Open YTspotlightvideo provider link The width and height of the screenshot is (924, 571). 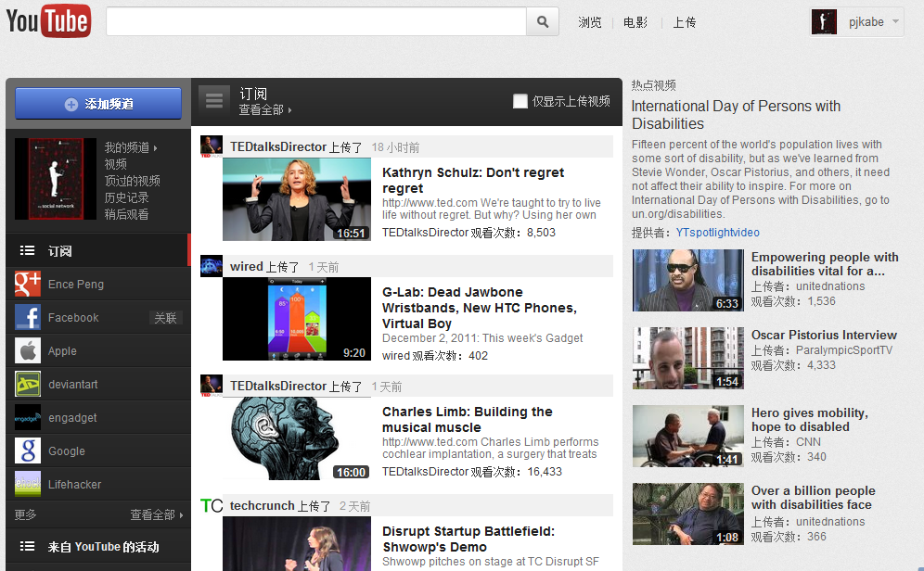pyautogui.click(x=717, y=233)
